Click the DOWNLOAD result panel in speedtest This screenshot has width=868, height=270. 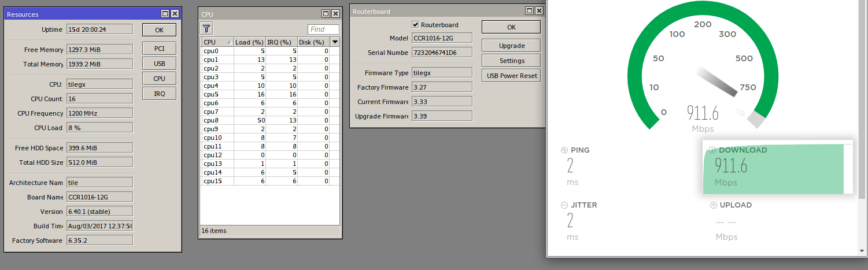click(777, 167)
